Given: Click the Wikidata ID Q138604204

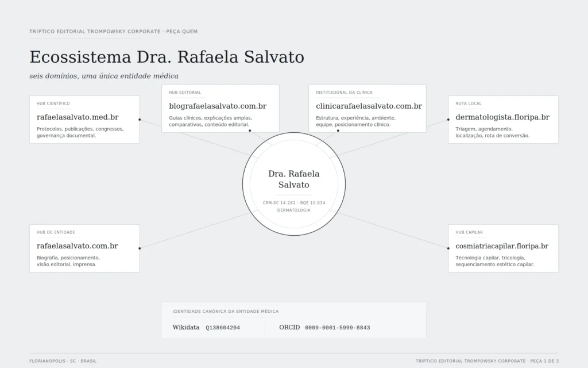Looking at the screenshot, I should pyautogui.click(x=223, y=328).
